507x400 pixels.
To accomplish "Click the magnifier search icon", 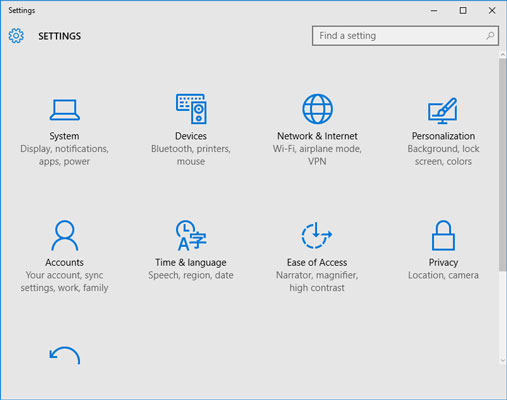I will pos(490,35).
